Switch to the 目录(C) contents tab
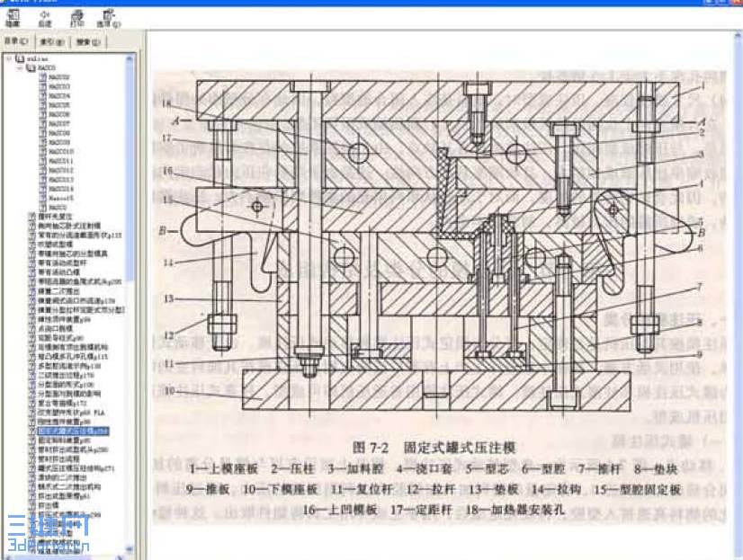Screen dimensions: 743x560 click(16, 41)
